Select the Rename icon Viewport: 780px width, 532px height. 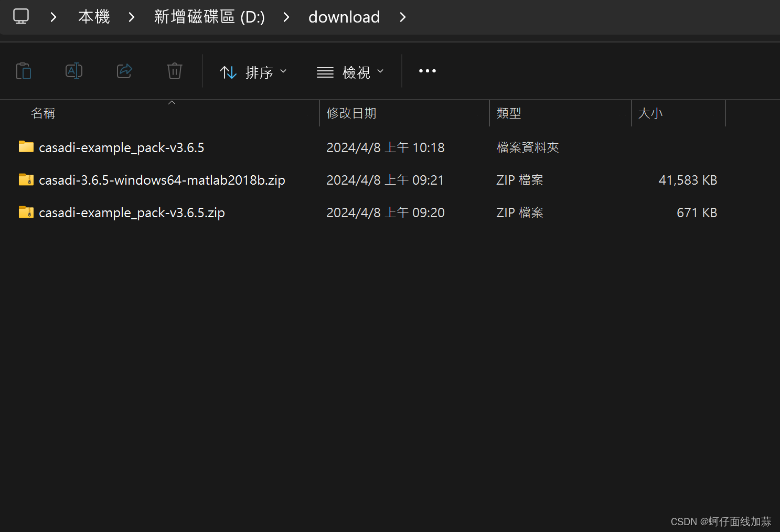73,71
